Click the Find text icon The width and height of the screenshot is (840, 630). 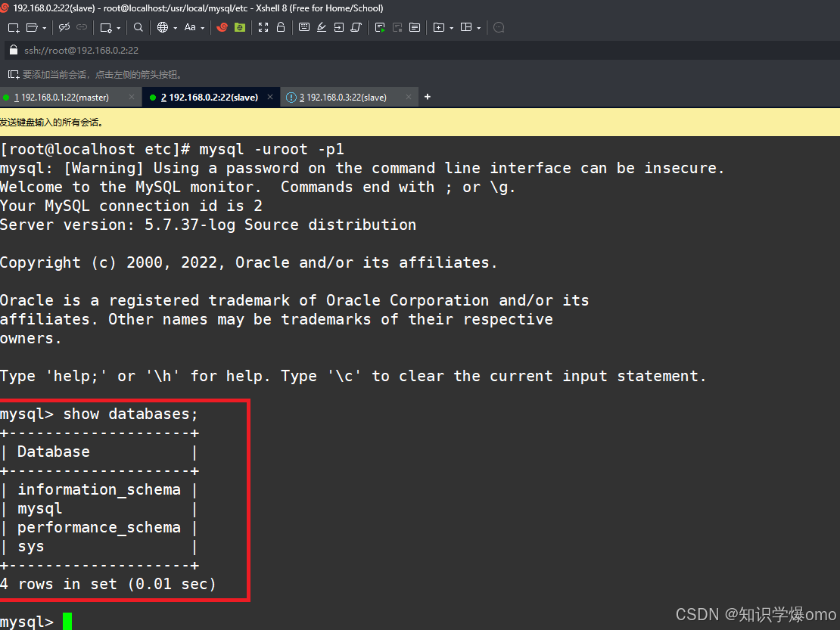[x=138, y=27]
